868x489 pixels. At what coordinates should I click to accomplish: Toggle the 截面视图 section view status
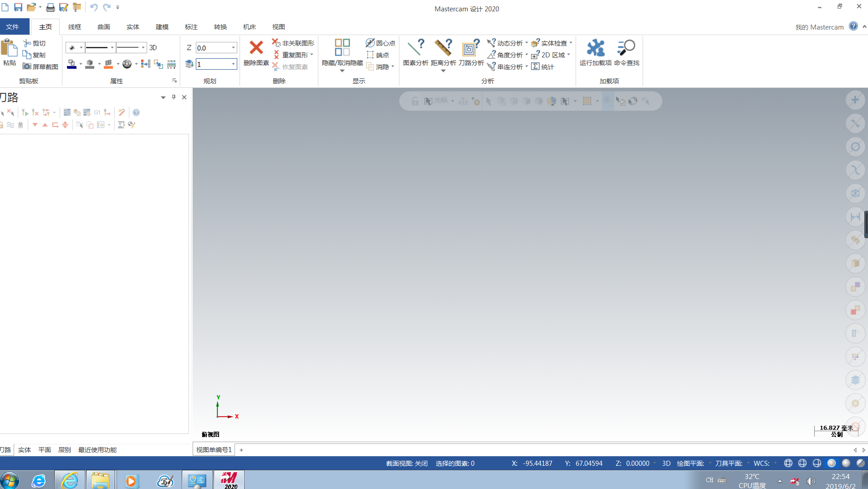click(407, 464)
